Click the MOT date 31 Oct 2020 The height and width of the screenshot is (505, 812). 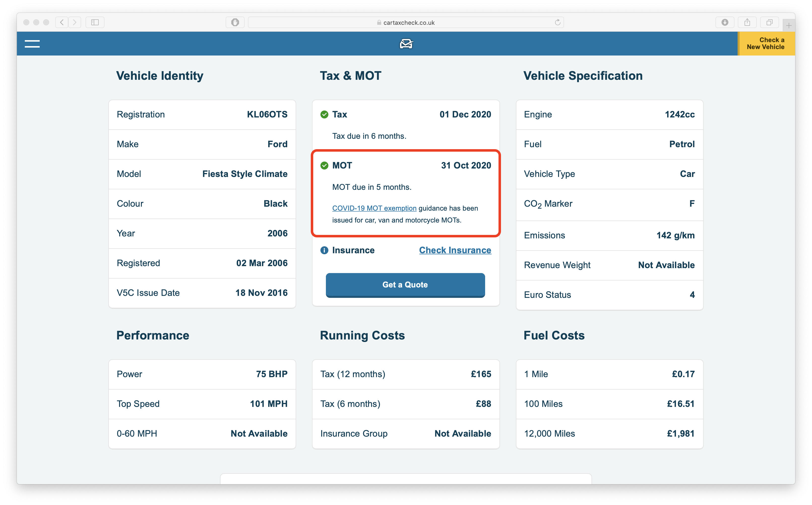pos(466,166)
